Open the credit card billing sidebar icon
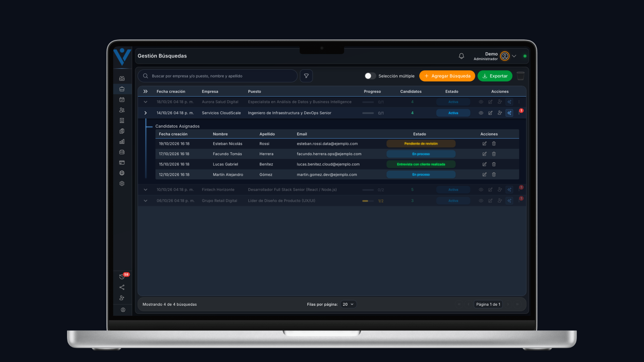Screen dimensions: 644x362 (122, 163)
